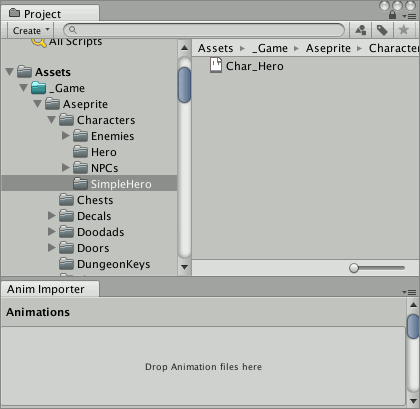Click the folder tree scrollbar thumb
This screenshot has width=420, height=409.
click(x=184, y=85)
